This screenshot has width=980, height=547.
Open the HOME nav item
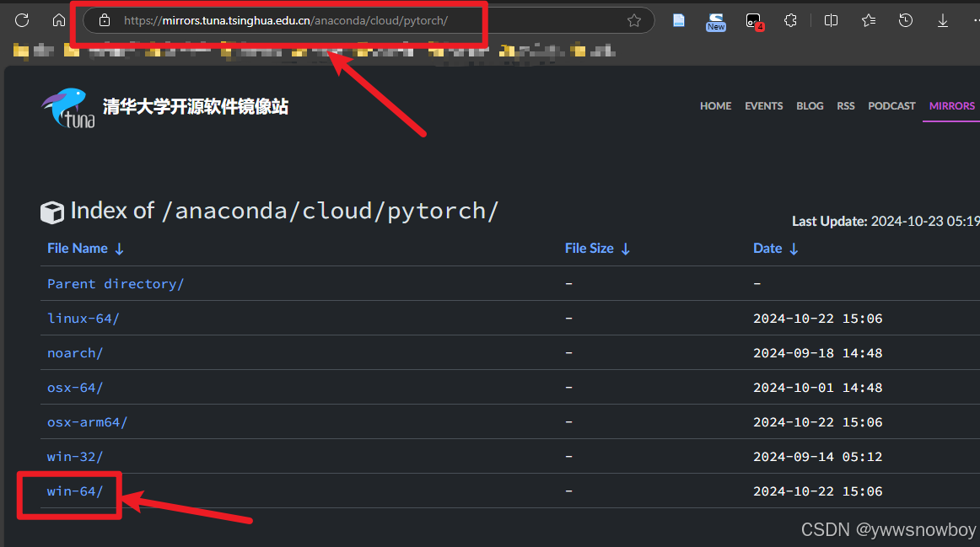click(x=716, y=106)
